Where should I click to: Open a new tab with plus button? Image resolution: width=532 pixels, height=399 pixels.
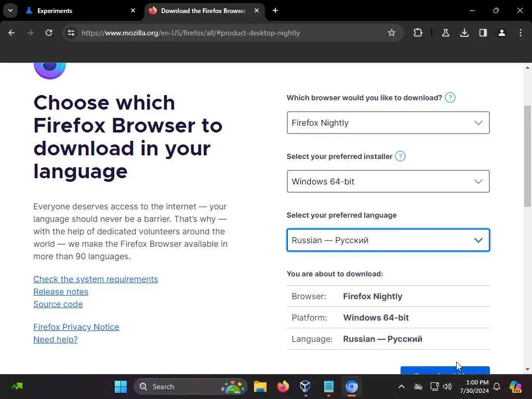point(275,10)
